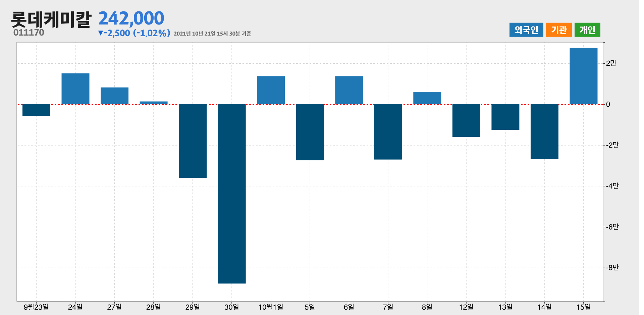Click the -4만 y-axis label

coord(612,186)
